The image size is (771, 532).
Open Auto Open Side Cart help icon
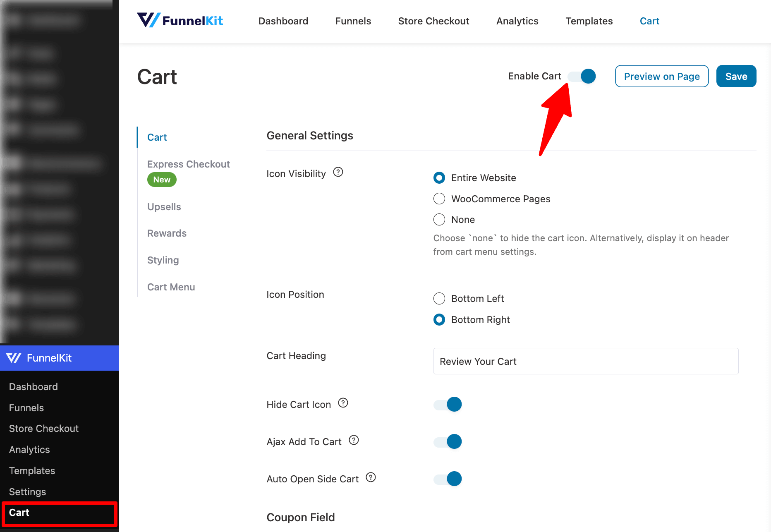(x=371, y=477)
